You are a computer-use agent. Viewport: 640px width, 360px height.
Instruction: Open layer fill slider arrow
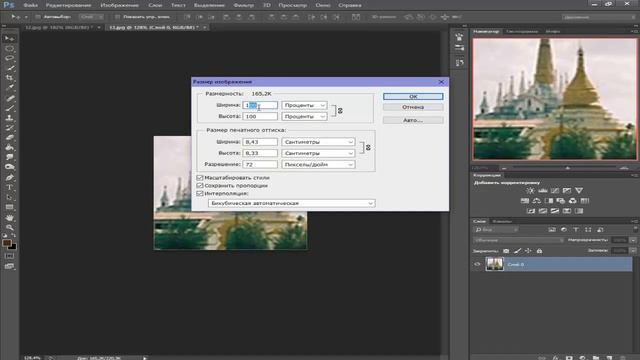tap(633, 251)
